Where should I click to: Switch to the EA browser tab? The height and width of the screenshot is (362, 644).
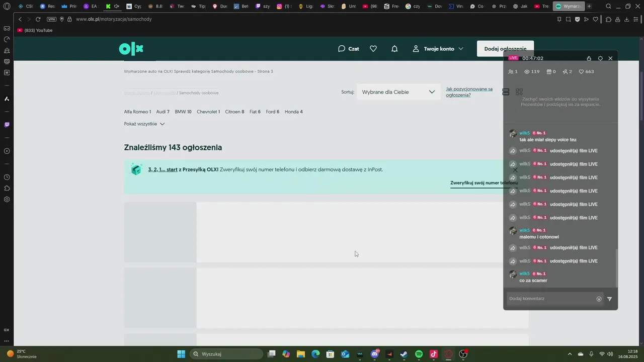point(91,6)
